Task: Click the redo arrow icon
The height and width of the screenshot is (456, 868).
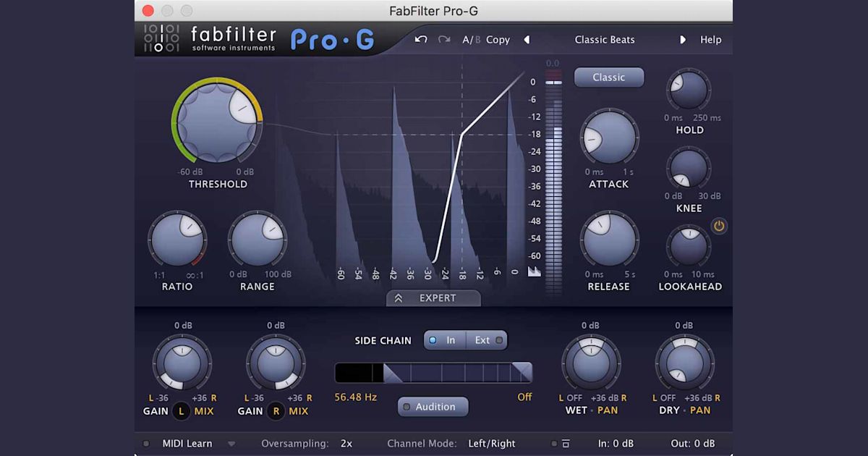Action: click(x=443, y=40)
